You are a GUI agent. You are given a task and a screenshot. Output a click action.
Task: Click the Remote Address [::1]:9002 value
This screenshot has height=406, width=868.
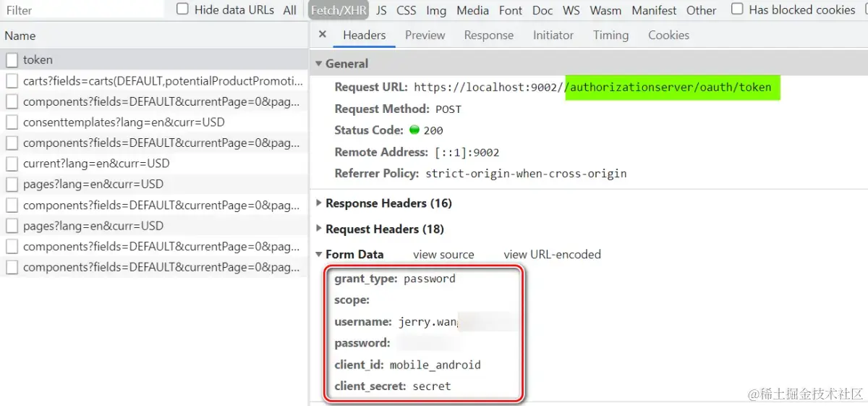click(467, 153)
